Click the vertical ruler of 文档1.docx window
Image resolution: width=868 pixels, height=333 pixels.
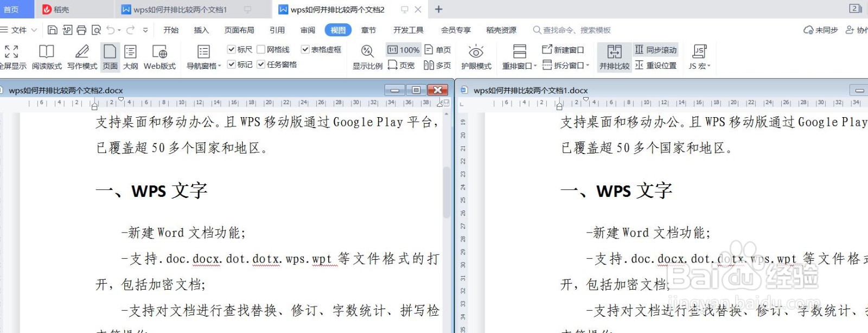463,222
